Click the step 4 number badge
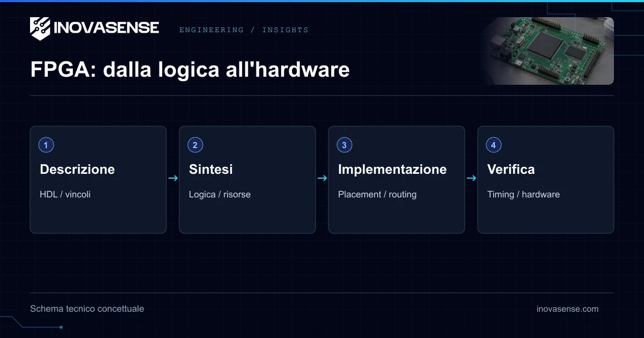 pos(494,145)
